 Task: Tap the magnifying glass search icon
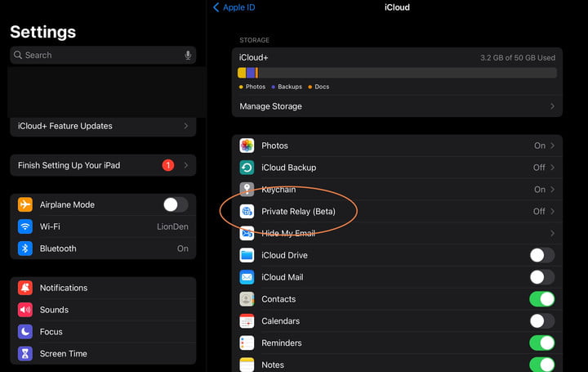point(18,55)
